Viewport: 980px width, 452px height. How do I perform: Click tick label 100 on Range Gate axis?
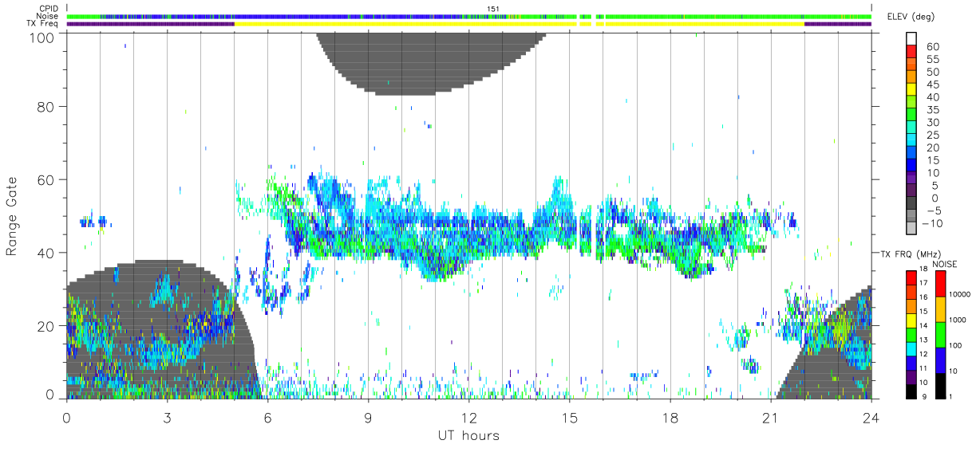(x=42, y=37)
